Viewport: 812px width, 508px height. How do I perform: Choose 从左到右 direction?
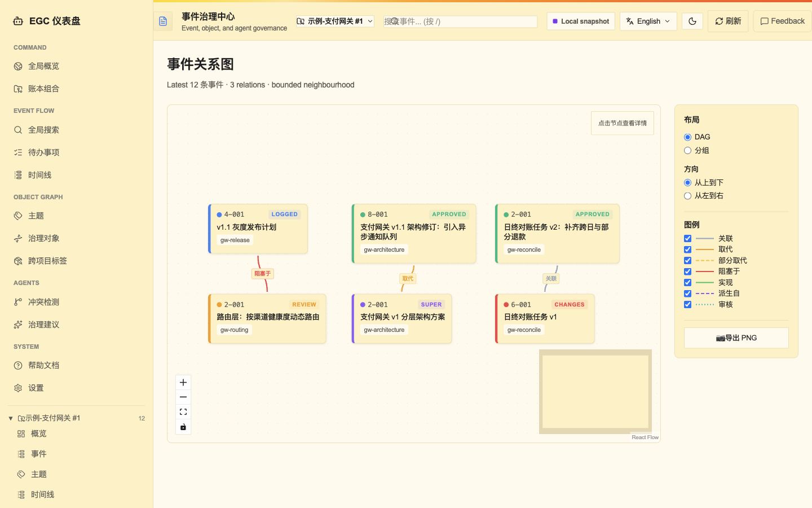tap(687, 196)
